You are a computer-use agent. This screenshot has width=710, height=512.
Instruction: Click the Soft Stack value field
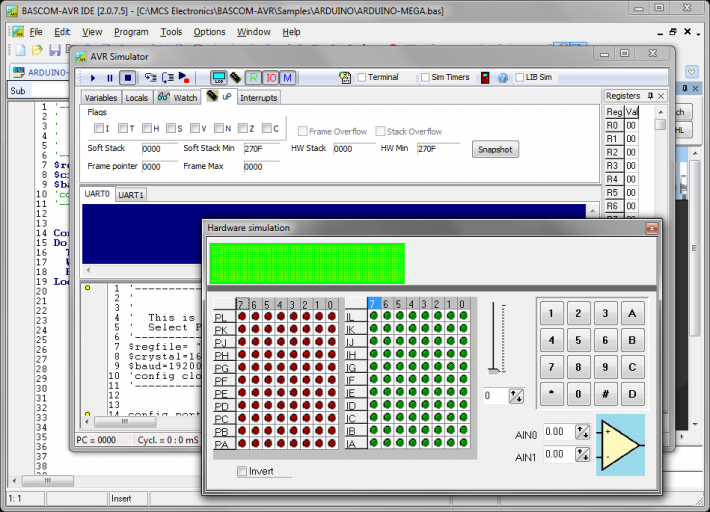coord(159,149)
